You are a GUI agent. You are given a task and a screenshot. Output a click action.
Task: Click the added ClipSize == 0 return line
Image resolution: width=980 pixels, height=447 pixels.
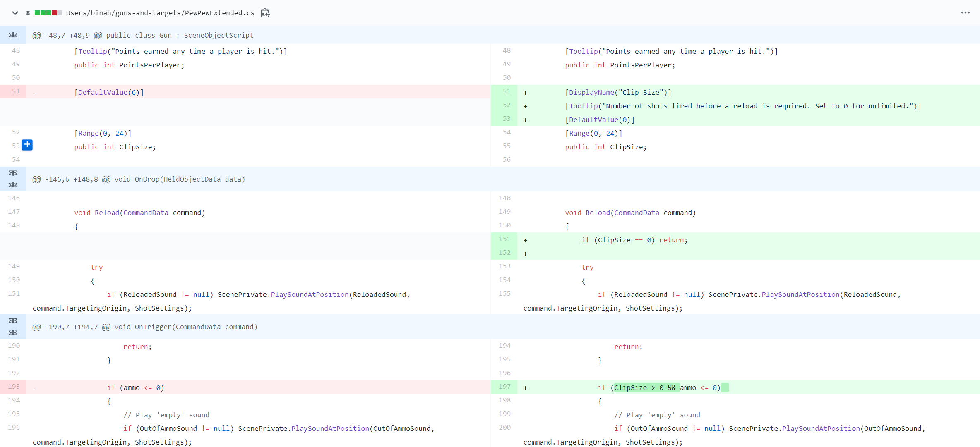click(634, 240)
